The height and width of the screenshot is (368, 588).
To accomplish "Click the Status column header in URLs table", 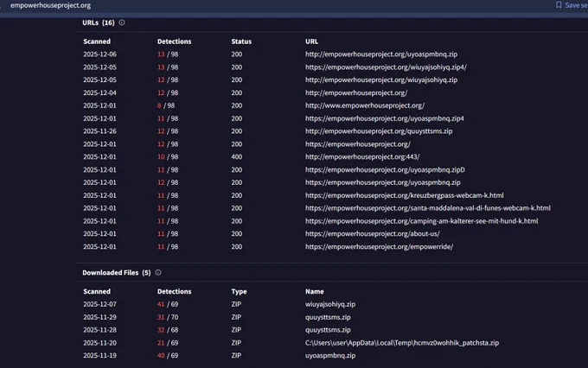I will pos(241,41).
